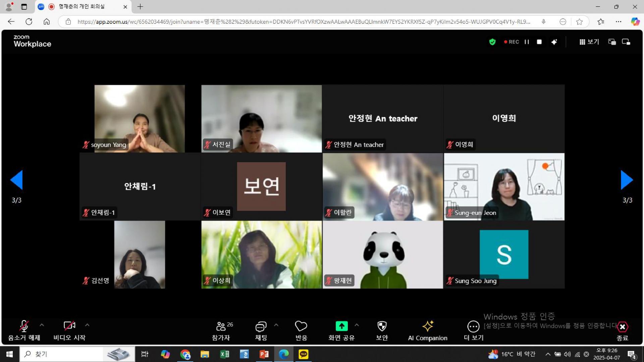View site info lock icon

68,22
